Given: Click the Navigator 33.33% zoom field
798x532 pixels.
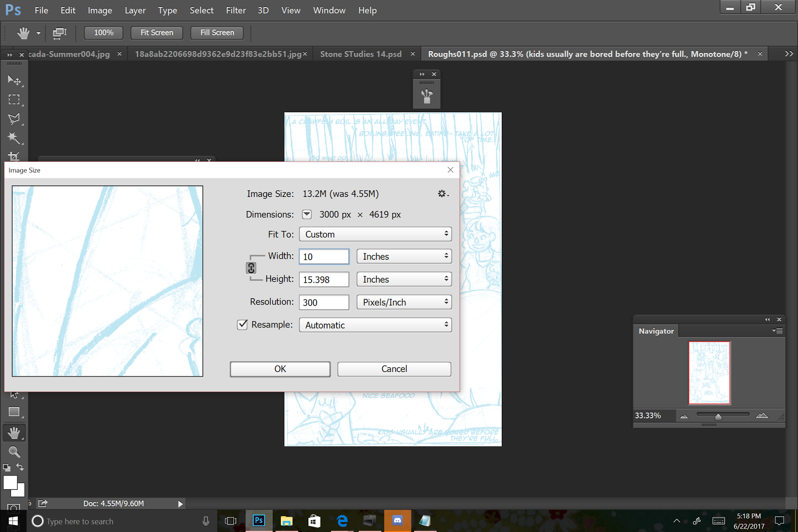Looking at the screenshot, I should point(654,416).
